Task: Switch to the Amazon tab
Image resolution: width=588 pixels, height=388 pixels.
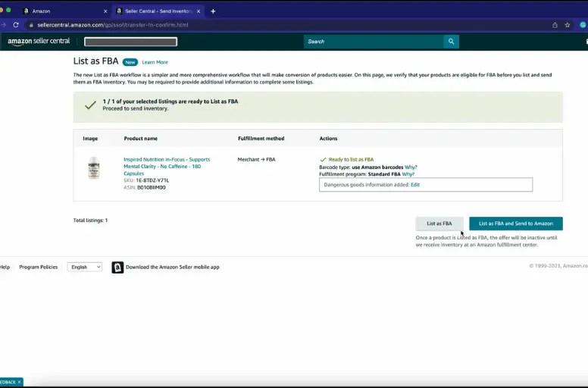Action: 64,11
